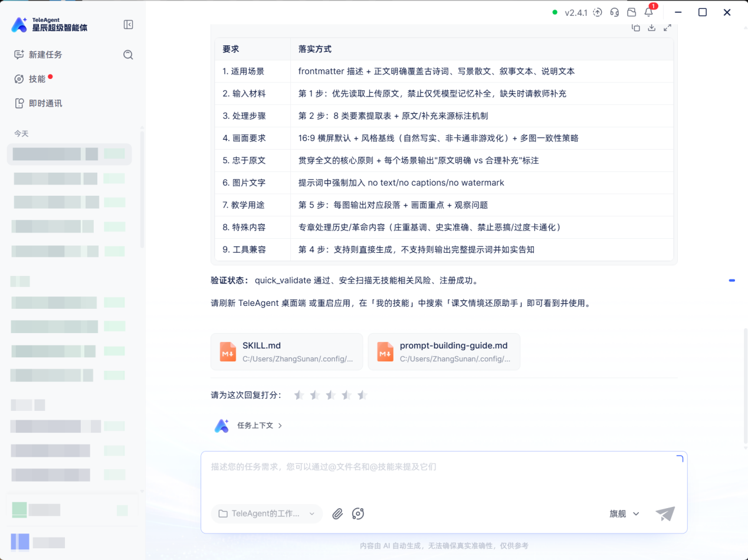Viewport: 748px width, 560px height.
Task: Download the table with download icon
Action: [652, 28]
